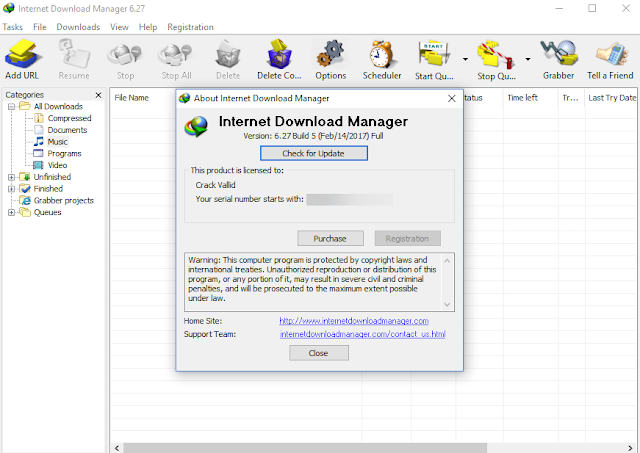Viewport: 640px width, 453px height.
Task: Click the Check for Update button
Action: (x=313, y=153)
